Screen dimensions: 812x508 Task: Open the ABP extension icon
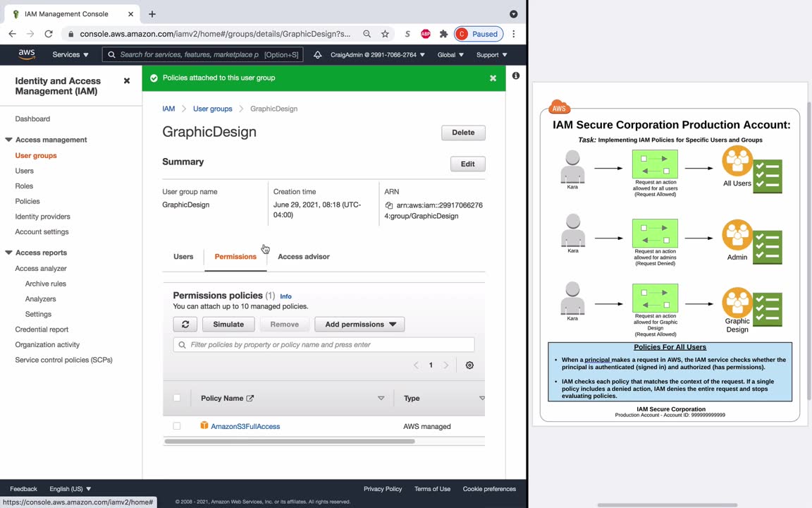[x=426, y=34]
